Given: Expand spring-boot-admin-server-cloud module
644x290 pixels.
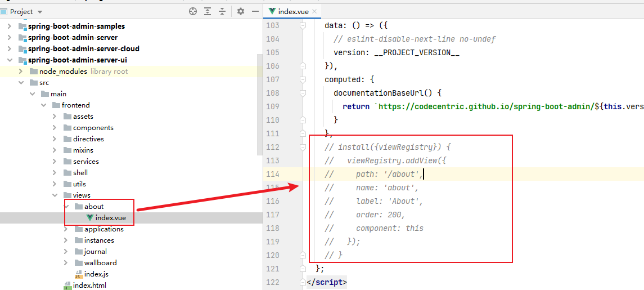Looking at the screenshot, I should 10,49.
